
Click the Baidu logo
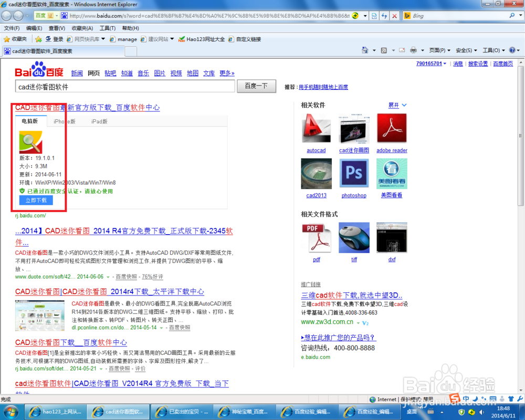pyautogui.click(x=39, y=69)
